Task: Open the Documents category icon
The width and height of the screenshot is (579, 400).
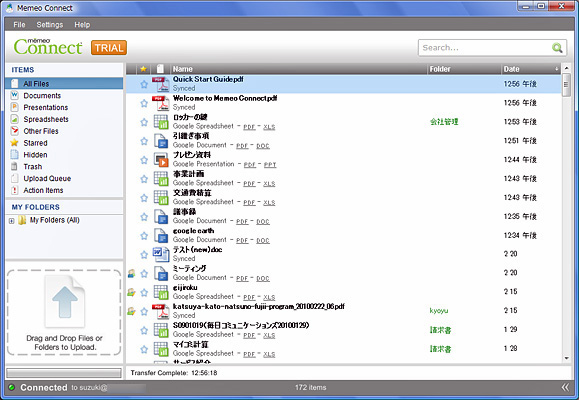Action: pyautogui.click(x=14, y=95)
